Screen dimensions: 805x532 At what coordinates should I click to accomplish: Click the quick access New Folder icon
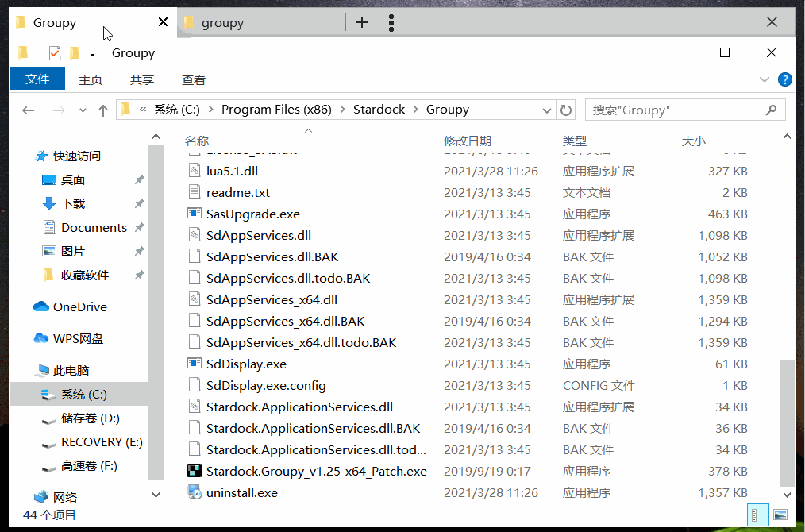click(x=75, y=53)
